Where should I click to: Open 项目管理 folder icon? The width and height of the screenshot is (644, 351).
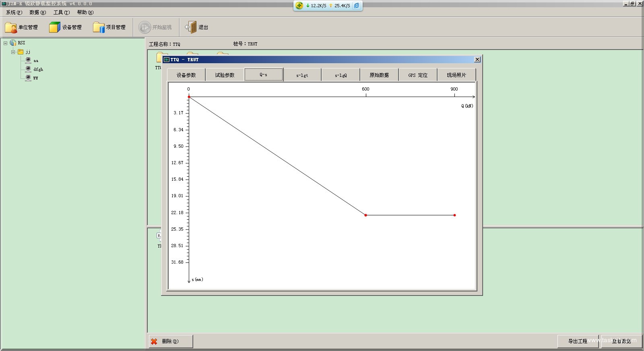pyautogui.click(x=99, y=27)
